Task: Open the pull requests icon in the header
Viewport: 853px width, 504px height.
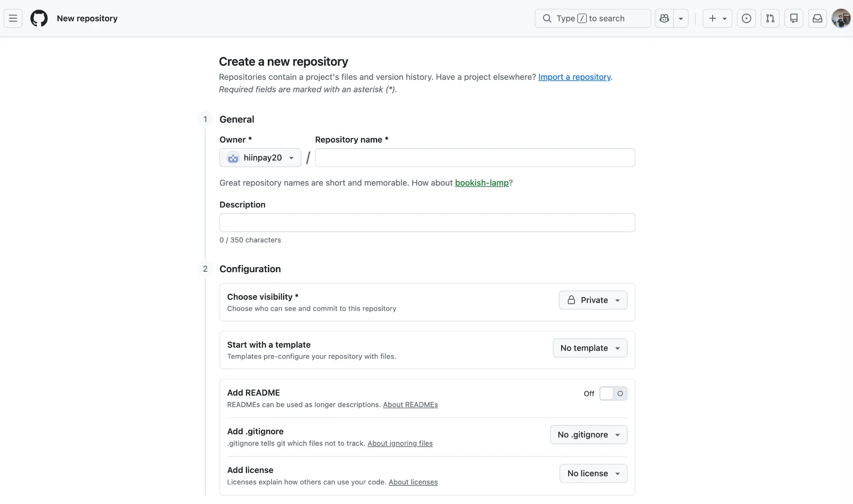Action: [770, 18]
